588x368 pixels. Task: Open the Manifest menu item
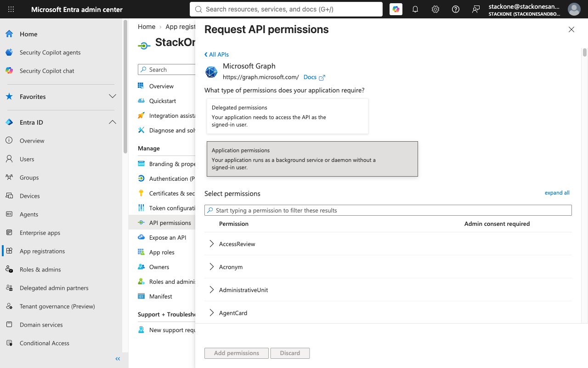coord(161,296)
